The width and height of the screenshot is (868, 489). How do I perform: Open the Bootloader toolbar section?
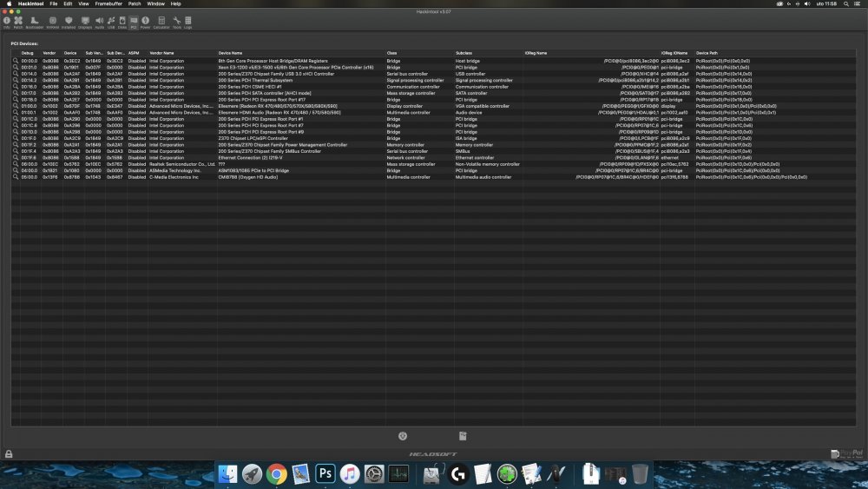[35, 23]
